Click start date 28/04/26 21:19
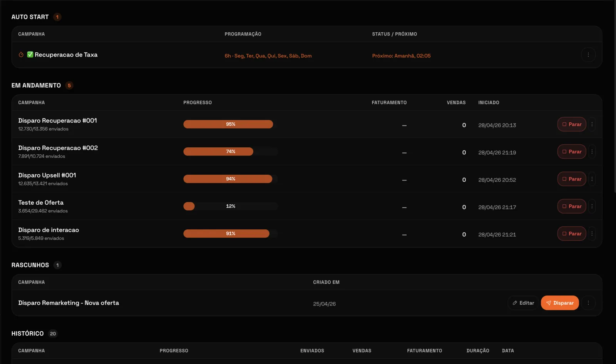The height and width of the screenshot is (364, 616). point(497,152)
